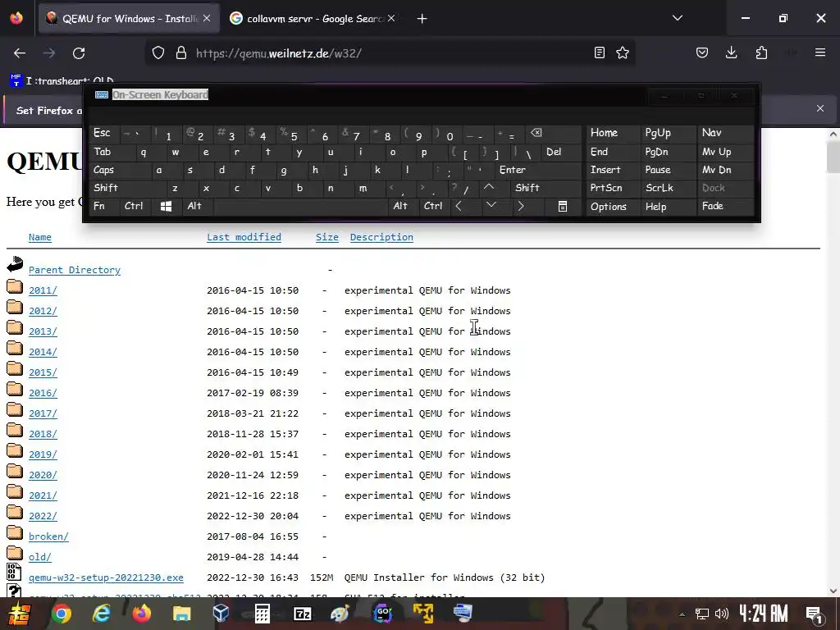Sort listing by Description column
The width and height of the screenshot is (840, 630).
pos(381,237)
